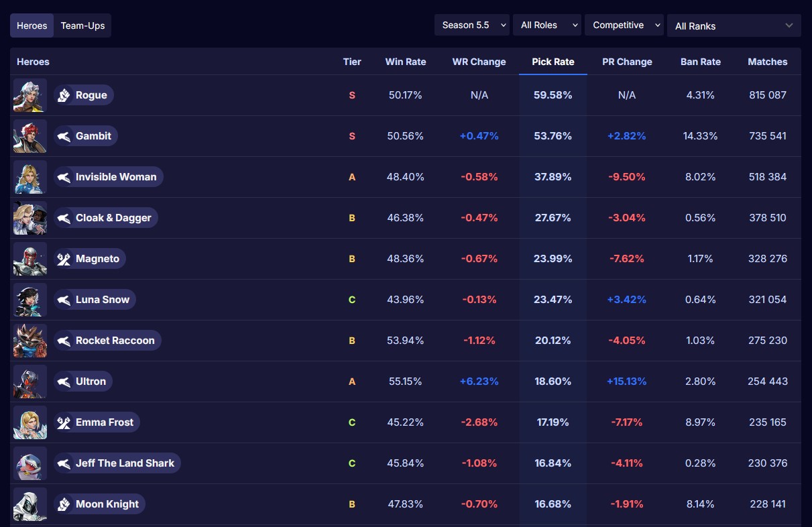Open Magneto's hero portrait
Image resolution: width=812 pixels, height=527 pixels.
[x=30, y=259]
